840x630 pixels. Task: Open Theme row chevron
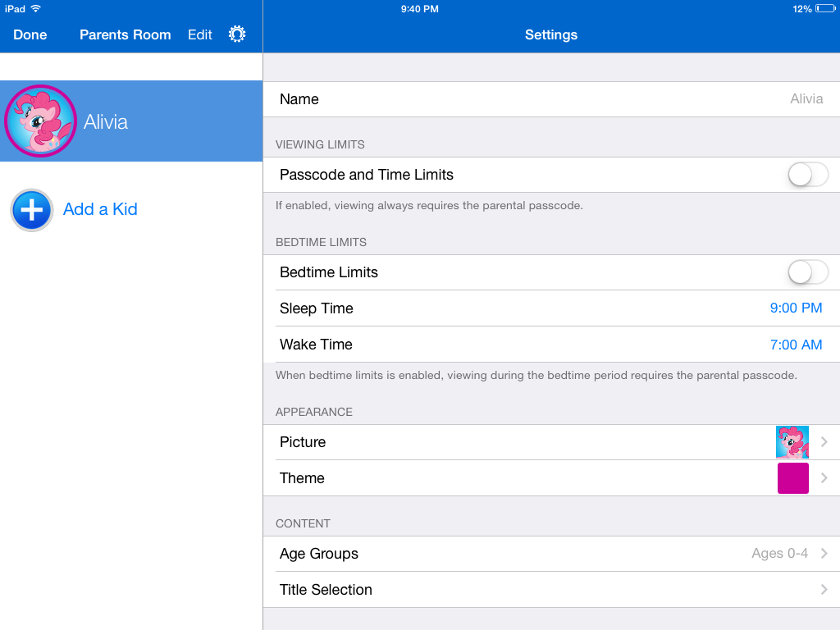click(x=824, y=478)
